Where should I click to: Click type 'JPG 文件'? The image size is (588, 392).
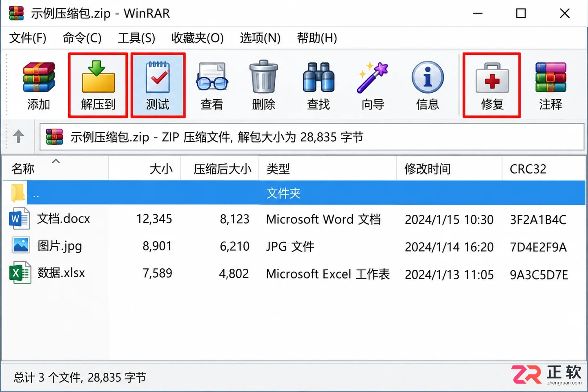tap(290, 246)
